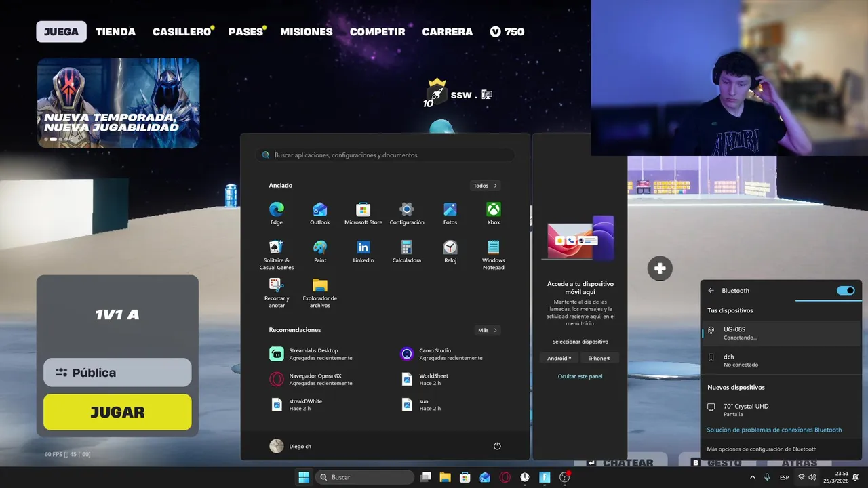868x488 pixels.
Task: Open Diego ch user account
Action: (x=291, y=446)
